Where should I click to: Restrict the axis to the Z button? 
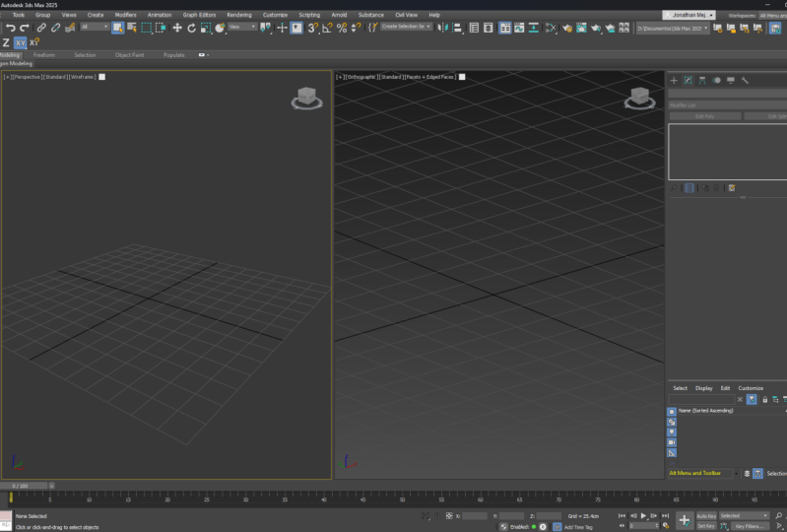(6, 42)
